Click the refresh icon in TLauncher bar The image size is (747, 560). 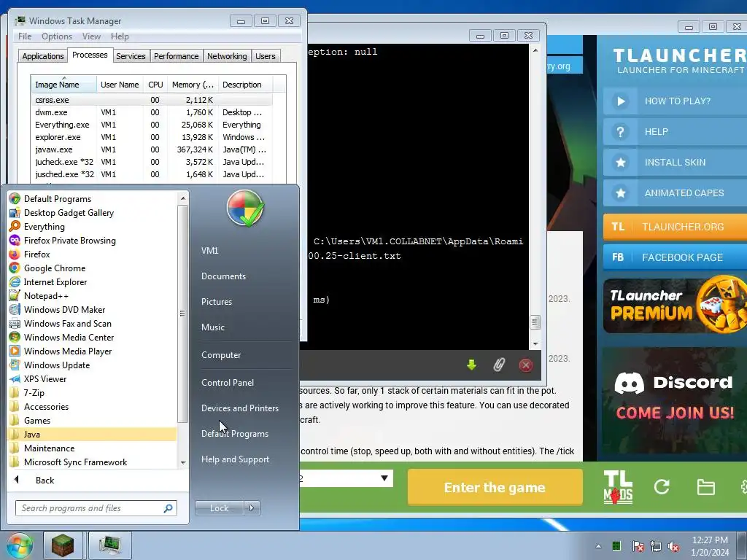pos(662,486)
